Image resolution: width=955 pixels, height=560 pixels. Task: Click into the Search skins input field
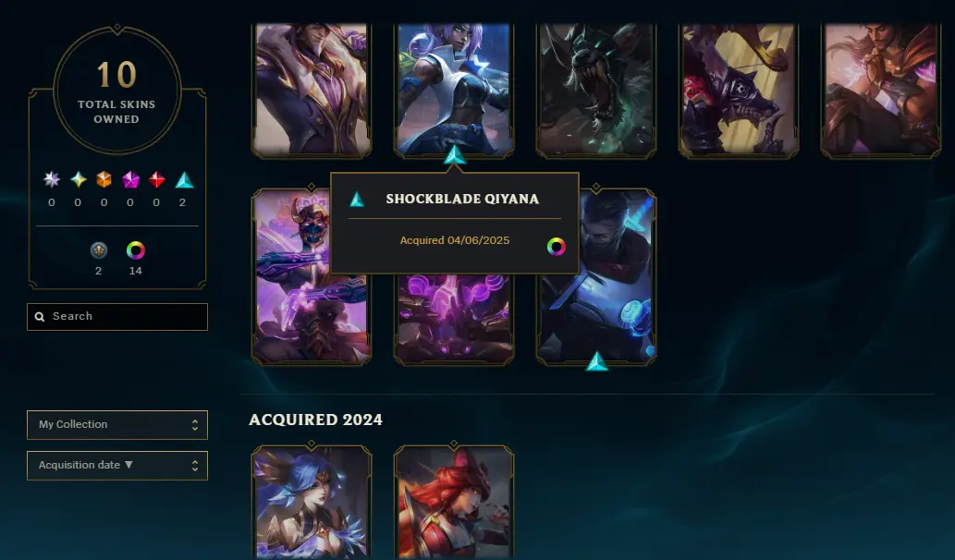click(x=116, y=317)
